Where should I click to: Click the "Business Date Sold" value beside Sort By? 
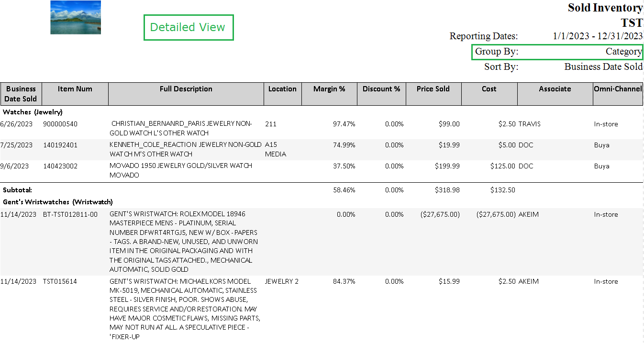click(603, 66)
